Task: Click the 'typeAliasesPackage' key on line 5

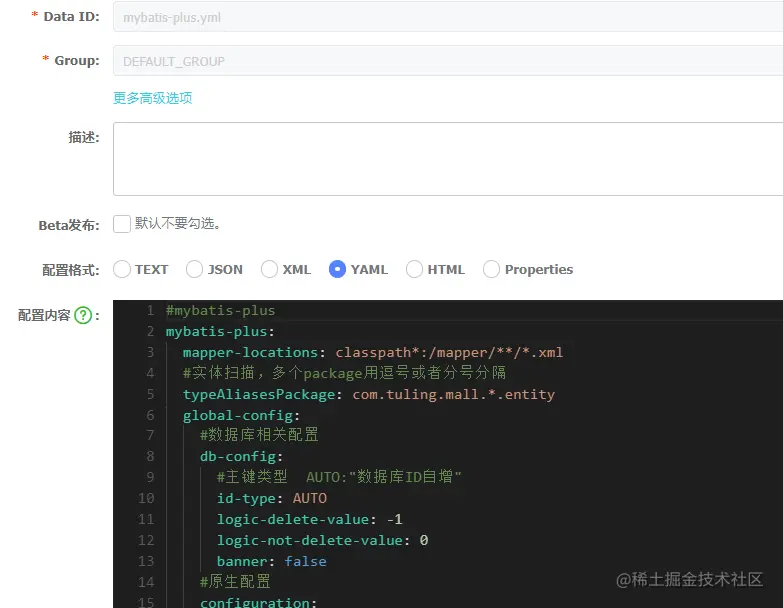Action: pos(259,394)
